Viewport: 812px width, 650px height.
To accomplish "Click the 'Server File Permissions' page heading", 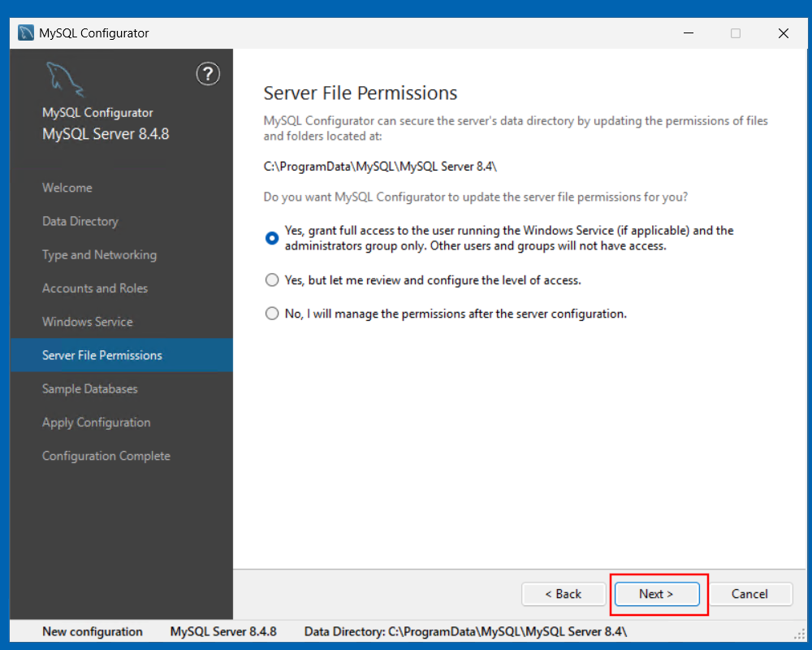I will point(361,93).
